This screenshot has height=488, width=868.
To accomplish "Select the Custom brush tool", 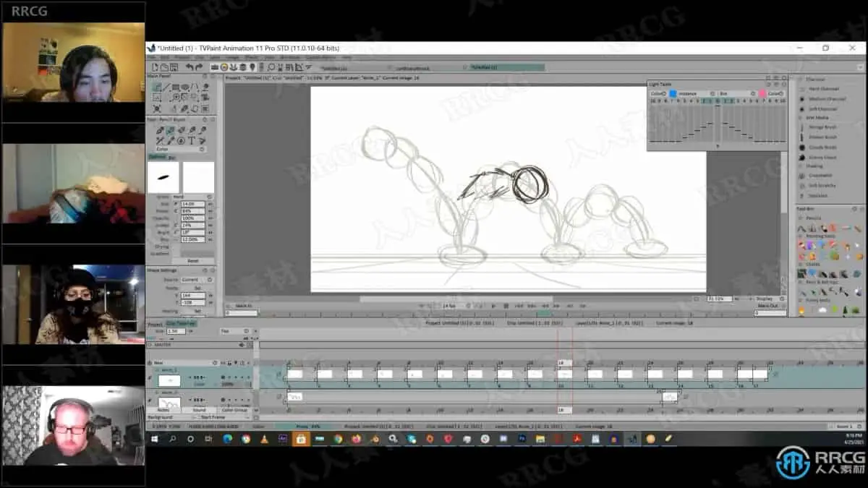I will coord(171,141).
